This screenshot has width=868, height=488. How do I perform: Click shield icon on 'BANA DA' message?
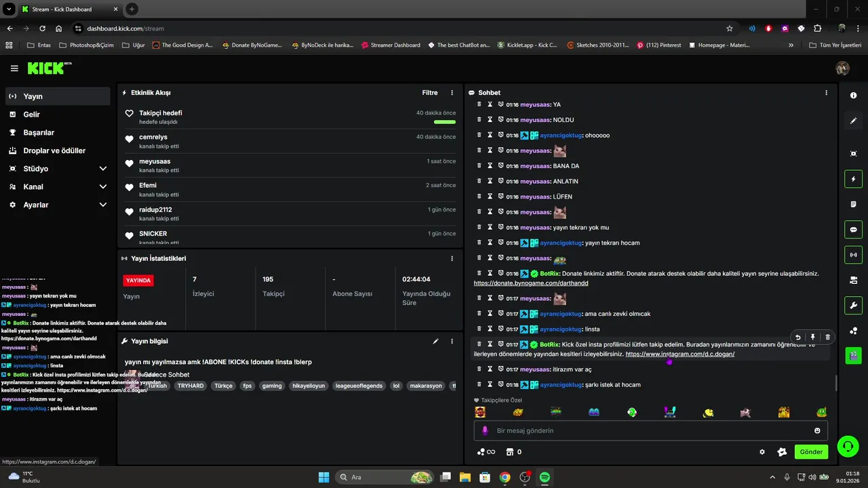[x=500, y=166]
